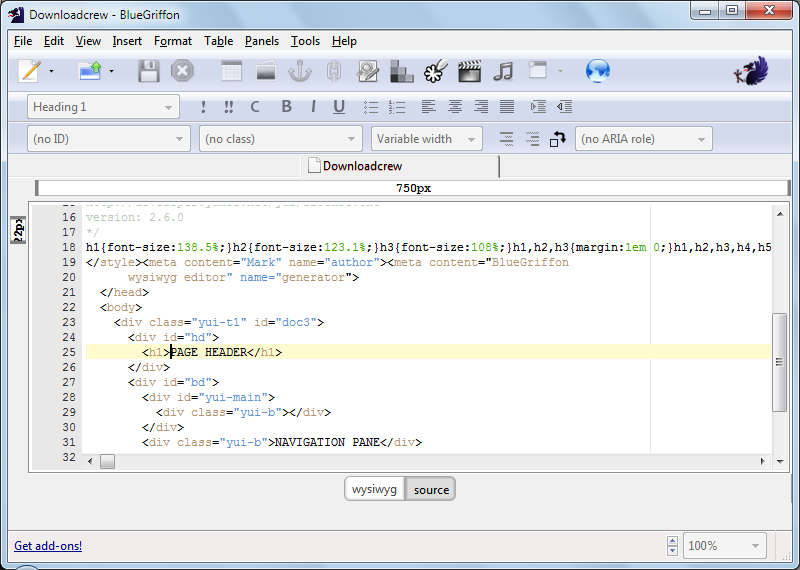Align text left
This screenshot has height=570, width=800.
[x=429, y=106]
